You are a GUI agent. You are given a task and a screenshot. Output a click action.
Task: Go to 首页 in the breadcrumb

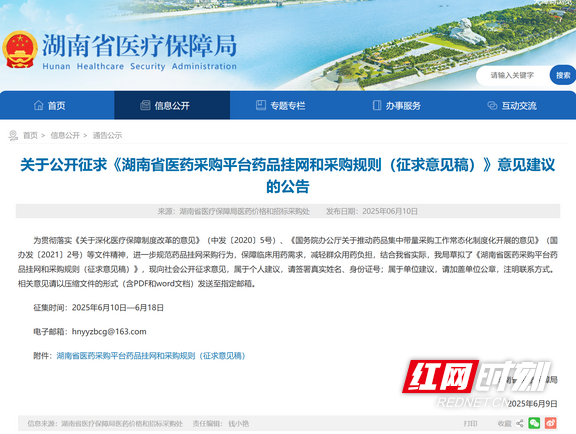[30, 135]
